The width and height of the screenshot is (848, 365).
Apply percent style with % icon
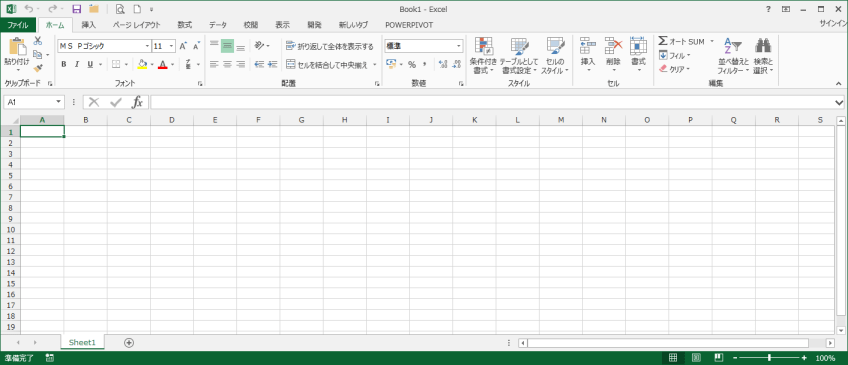[x=412, y=64]
